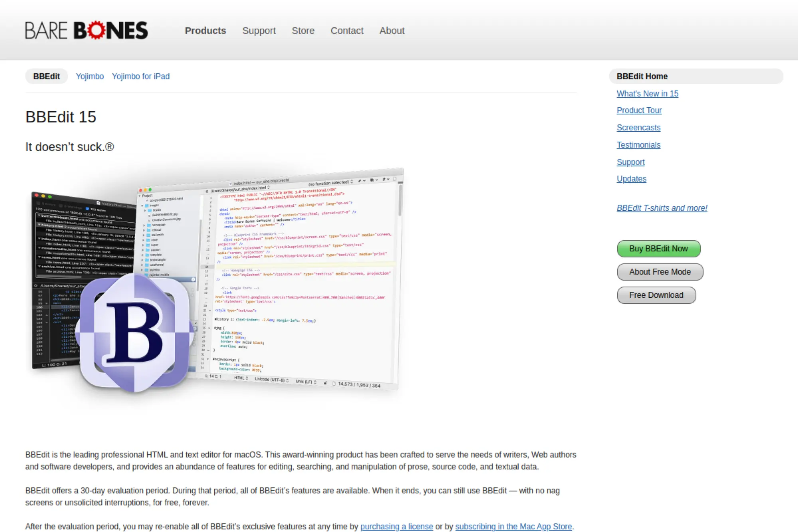
Task: Click the new-document icon at the toolbar's right end
Action: pyautogui.click(x=395, y=179)
